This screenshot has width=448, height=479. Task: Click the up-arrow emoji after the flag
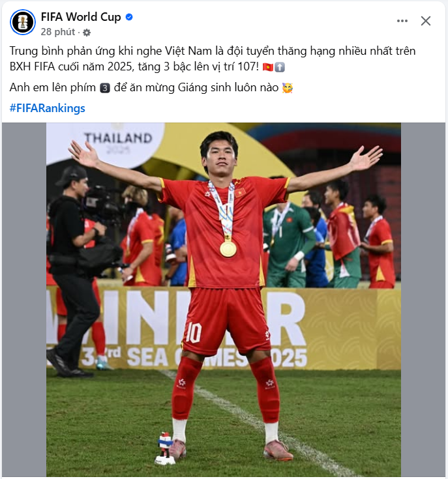click(x=280, y=67)
